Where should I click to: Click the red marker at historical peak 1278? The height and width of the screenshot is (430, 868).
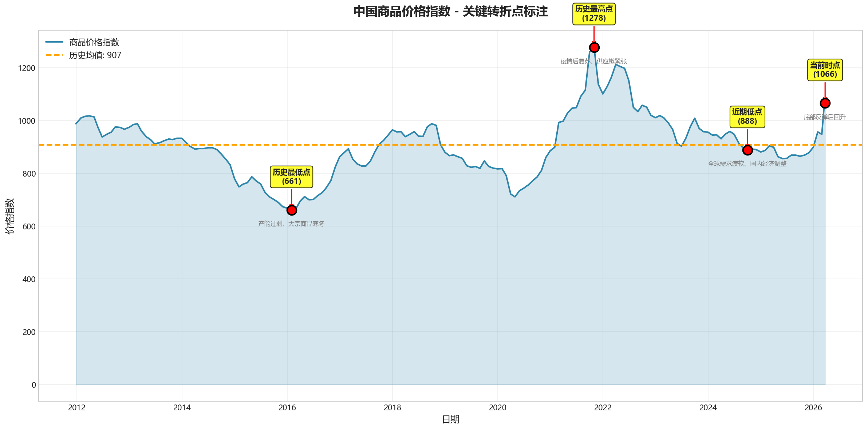(594, 48)
